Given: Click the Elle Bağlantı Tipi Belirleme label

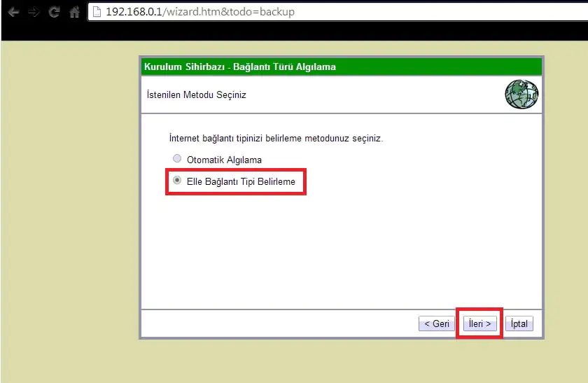Looking at the screenshot, I should [x=241, y=181].
